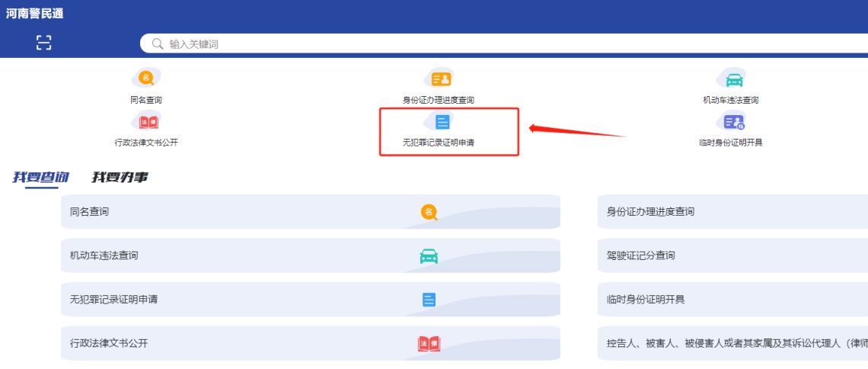Screen dimensions: 868x369
Task: Switch to the 我要查询 tab
Action: pyautogui.click(x=41, y=178)
